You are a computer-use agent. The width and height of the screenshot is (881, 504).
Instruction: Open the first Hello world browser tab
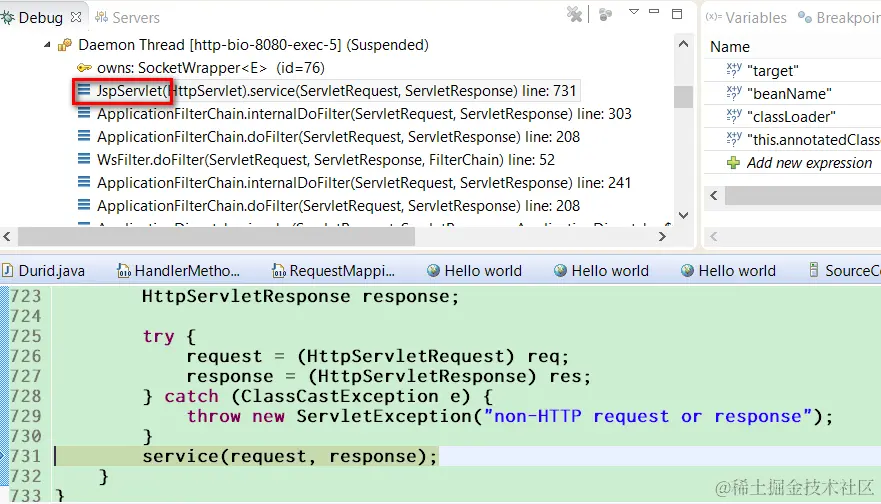tap(474, 271)
